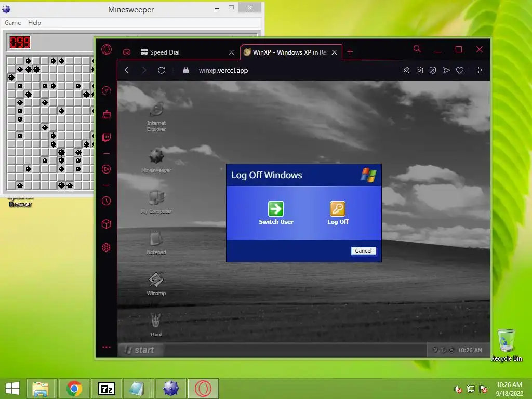Image resolution: width=532 pixels, height=399 pixels.
Task: Click the Opera icon on the taskbar
Action: point(203,389)
